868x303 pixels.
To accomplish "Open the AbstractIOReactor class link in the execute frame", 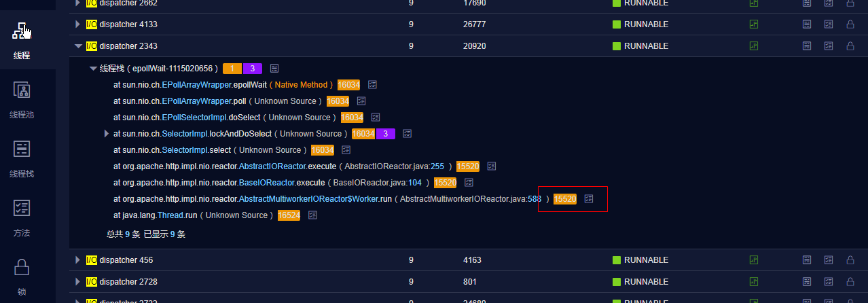I will point(272,166).
